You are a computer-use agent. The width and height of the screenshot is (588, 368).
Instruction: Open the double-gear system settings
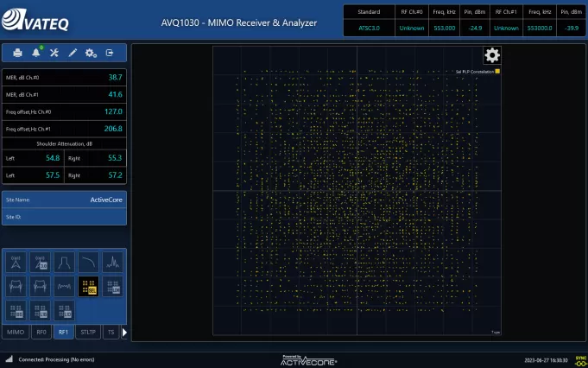click(91, 53)
